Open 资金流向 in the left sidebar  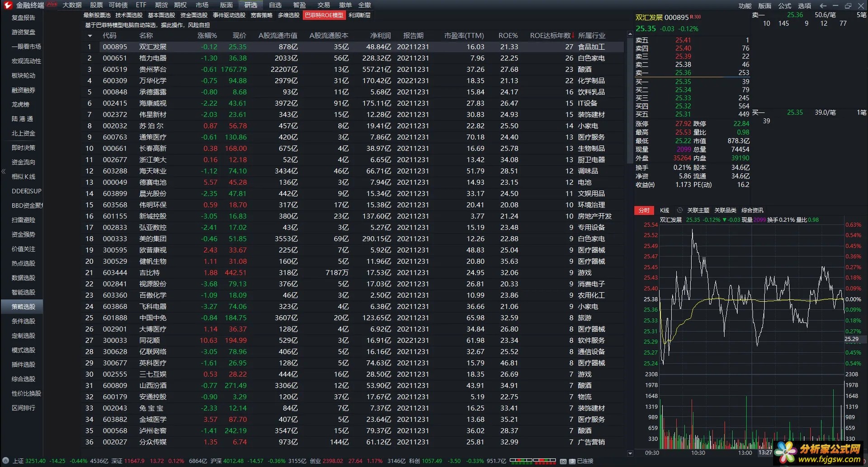click(x=23, y=162)
